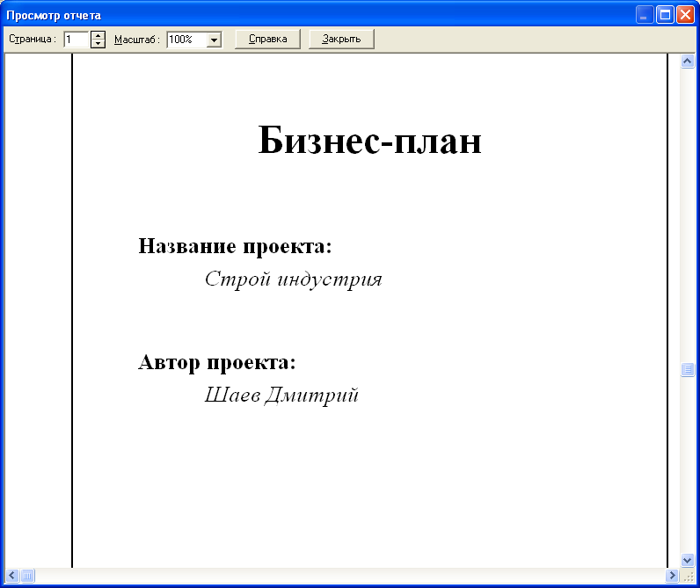Minimize the Просмотр отчета window

coord(645,15)
